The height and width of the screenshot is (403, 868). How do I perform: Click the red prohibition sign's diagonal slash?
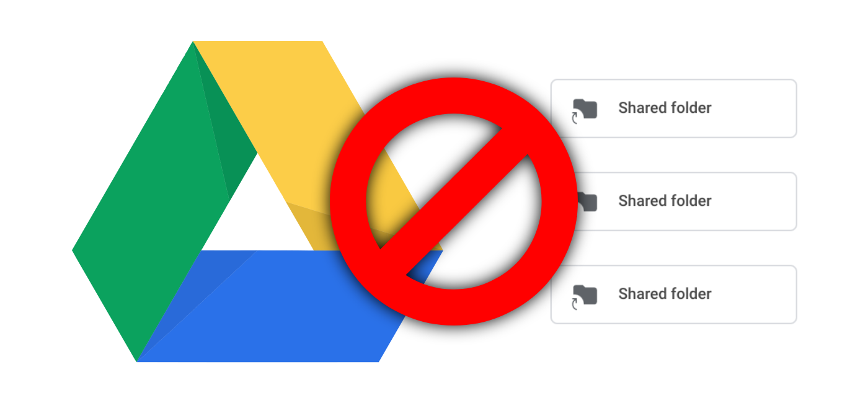click(x=453, y=201)
